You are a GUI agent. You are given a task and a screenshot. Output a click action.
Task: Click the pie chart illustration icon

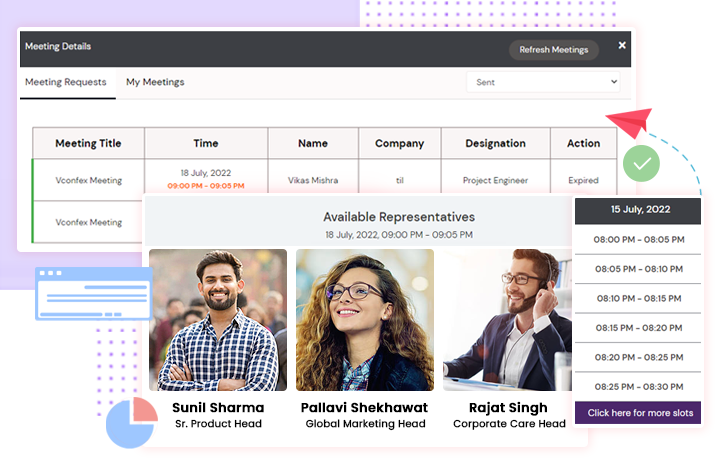point(131,422)
